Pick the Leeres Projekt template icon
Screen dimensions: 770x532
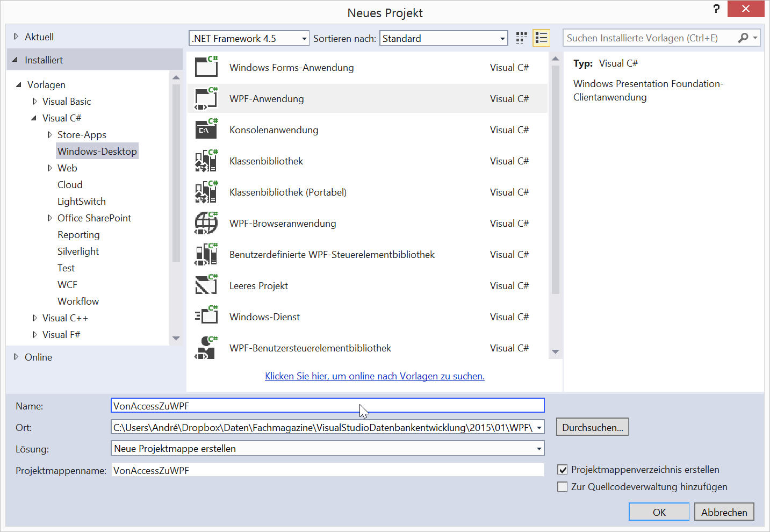coord(206,285)
